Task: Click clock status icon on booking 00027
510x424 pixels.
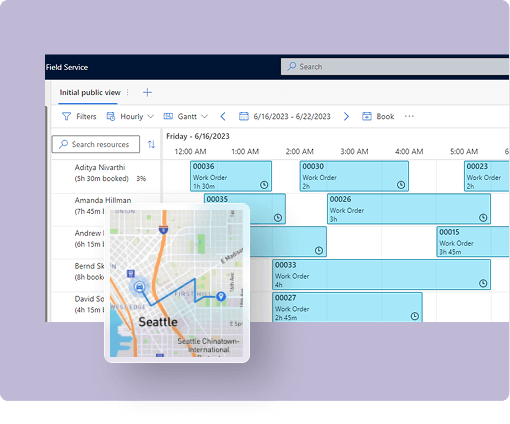Action: pyautogui.click(x=415, y=316)
